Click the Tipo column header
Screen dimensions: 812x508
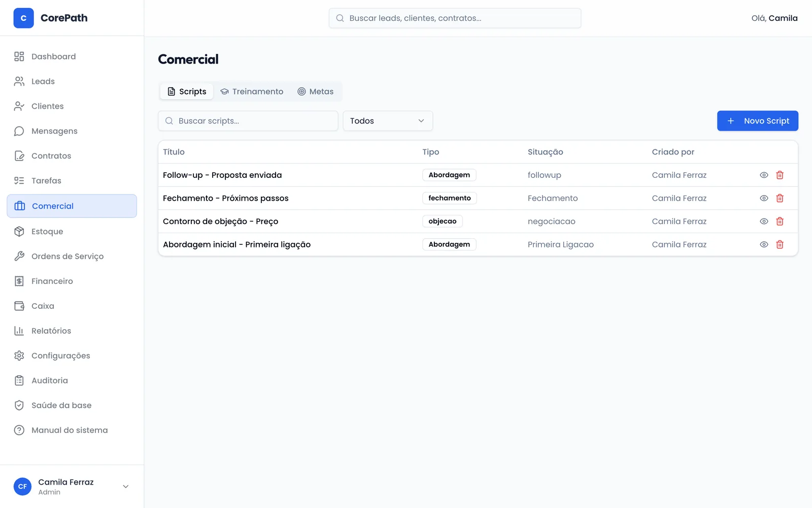point(431,152)
